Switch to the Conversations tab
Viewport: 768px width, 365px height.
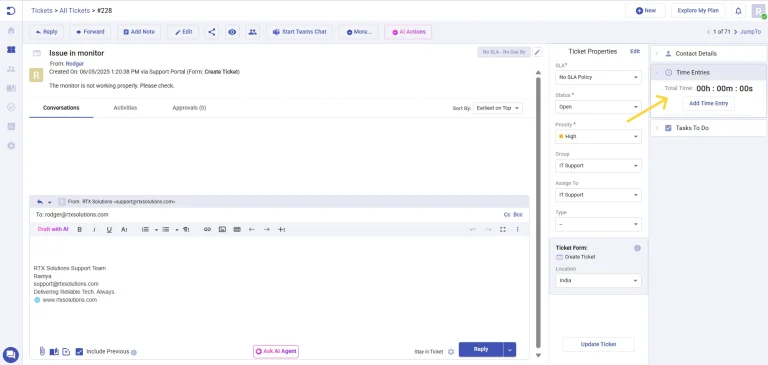(61, 108)
